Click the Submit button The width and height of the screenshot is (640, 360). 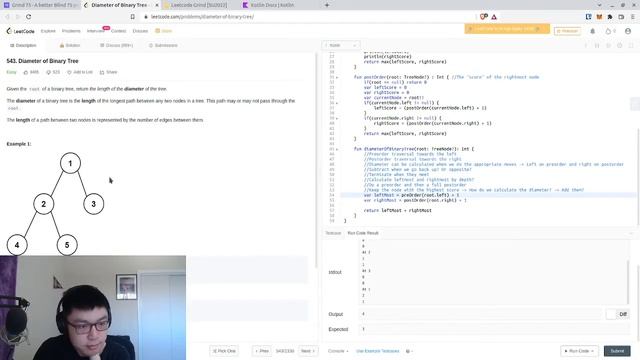pos(617,351)
